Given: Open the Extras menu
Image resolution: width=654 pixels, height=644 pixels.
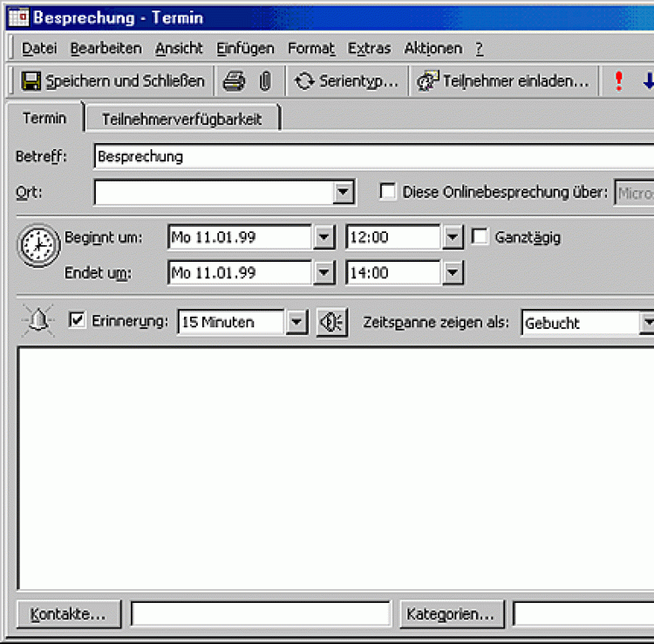Looking at the screenshot, I should click(369, 48).
